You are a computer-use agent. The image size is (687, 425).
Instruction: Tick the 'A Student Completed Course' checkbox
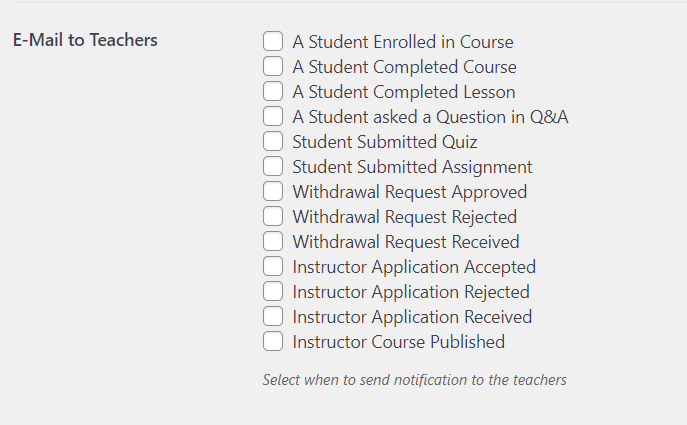point(273,67)
